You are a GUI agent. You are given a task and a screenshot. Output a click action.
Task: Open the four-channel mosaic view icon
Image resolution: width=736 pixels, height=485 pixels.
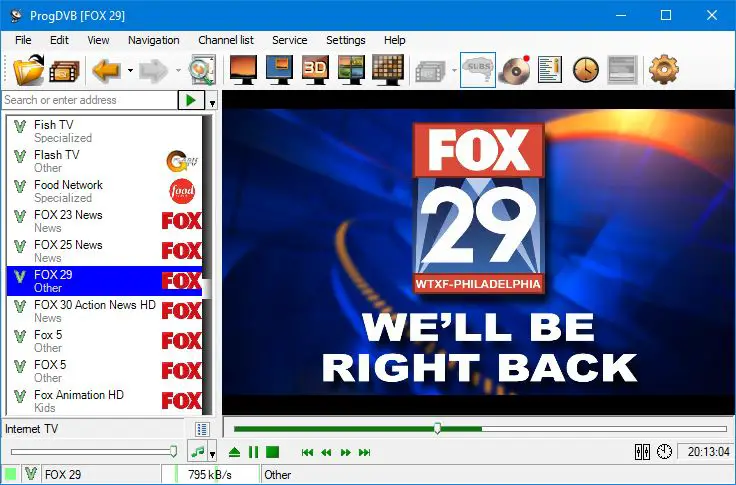point(351,70)
